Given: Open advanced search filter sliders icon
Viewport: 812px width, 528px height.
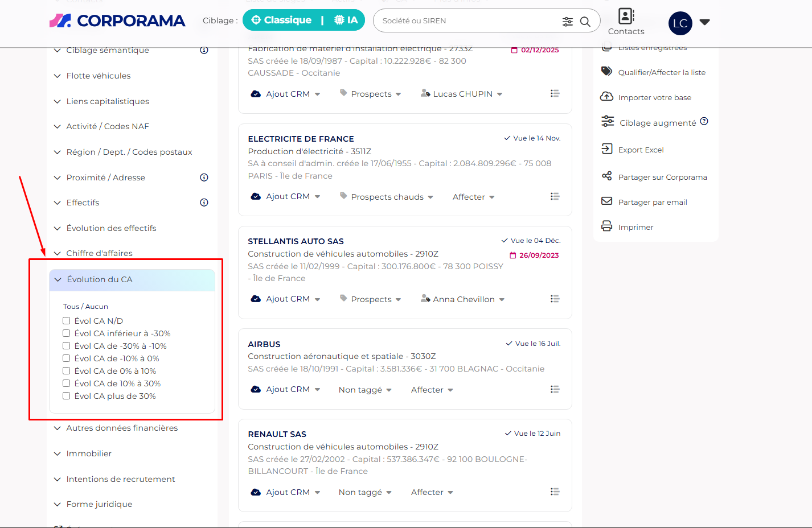Looking at the screenshot, I should click(567, 22).
